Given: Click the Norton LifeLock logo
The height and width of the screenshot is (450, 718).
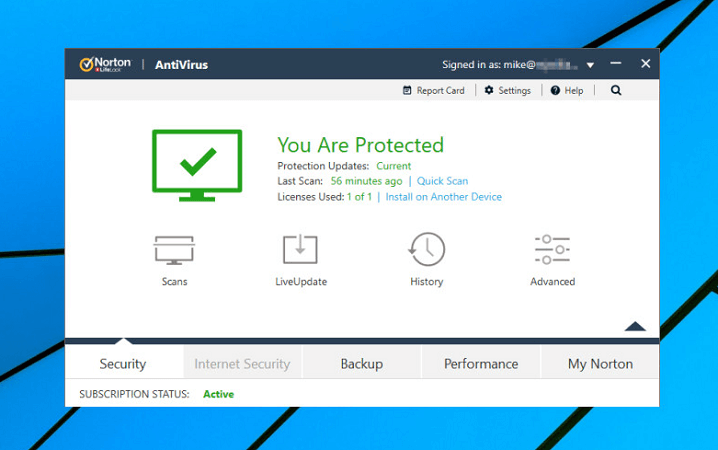Looking at the screenshot, I should [105, 65].
